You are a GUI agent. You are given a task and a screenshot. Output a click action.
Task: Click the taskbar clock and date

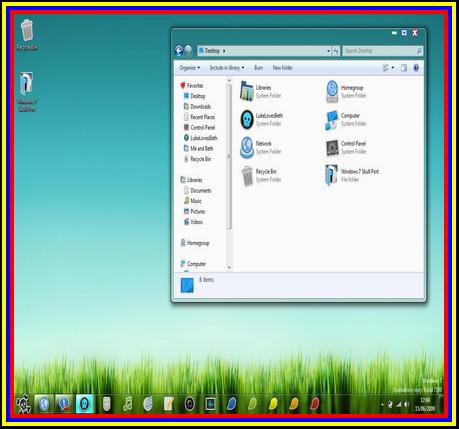point(425,404)
